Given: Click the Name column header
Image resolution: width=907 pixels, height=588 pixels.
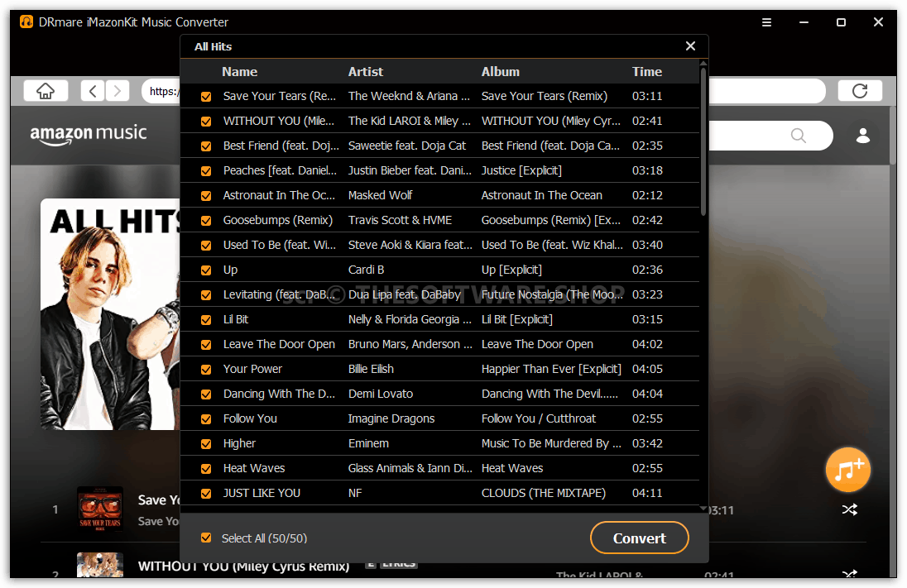Looking at the screenshot, I should point(239,72).
